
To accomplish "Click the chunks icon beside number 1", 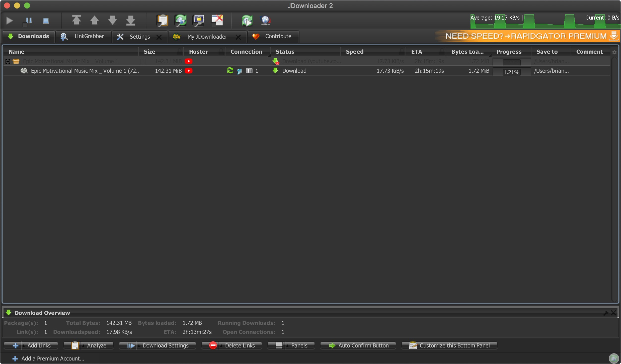I will click(249, 71).
